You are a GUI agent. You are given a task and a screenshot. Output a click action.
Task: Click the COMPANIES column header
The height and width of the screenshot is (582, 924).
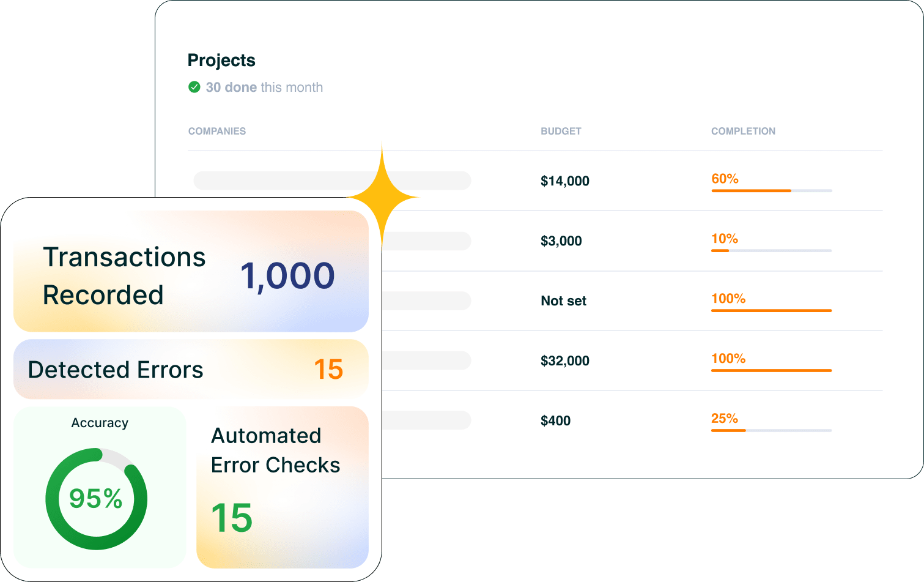coord(217,131)
